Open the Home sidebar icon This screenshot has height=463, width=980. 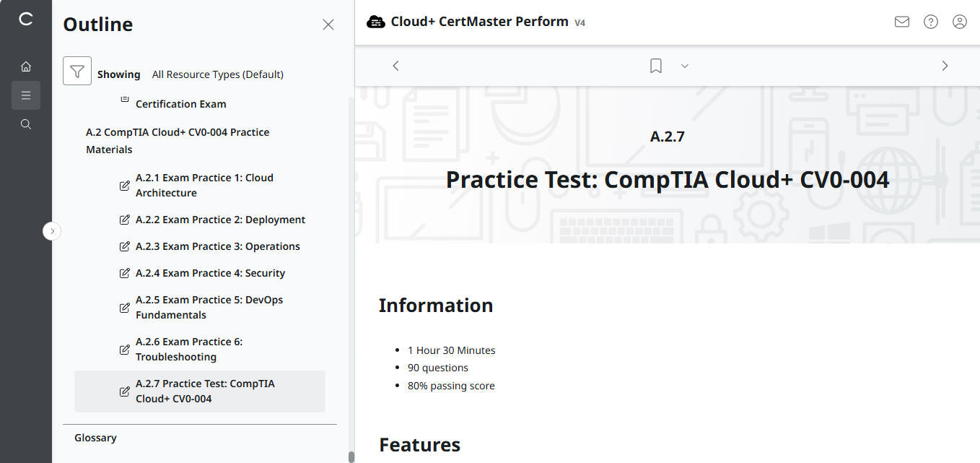point(26,66)
